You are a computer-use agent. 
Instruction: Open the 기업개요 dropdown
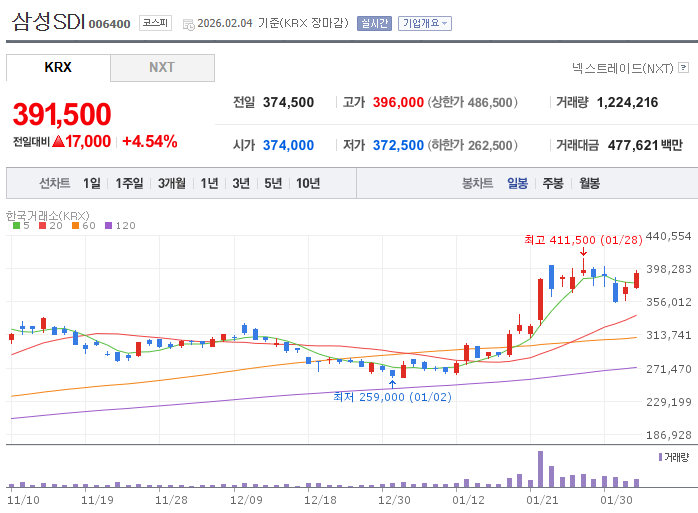pos(425,23)
